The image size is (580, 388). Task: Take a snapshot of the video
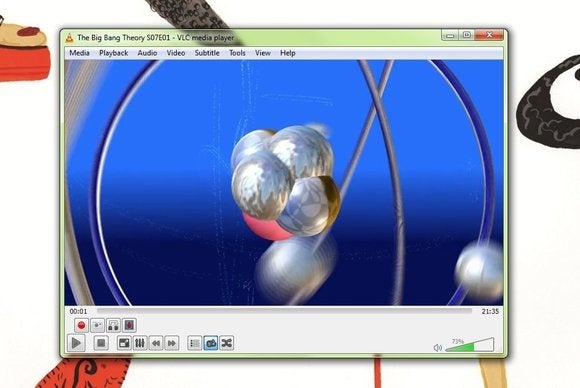point(97,325)
